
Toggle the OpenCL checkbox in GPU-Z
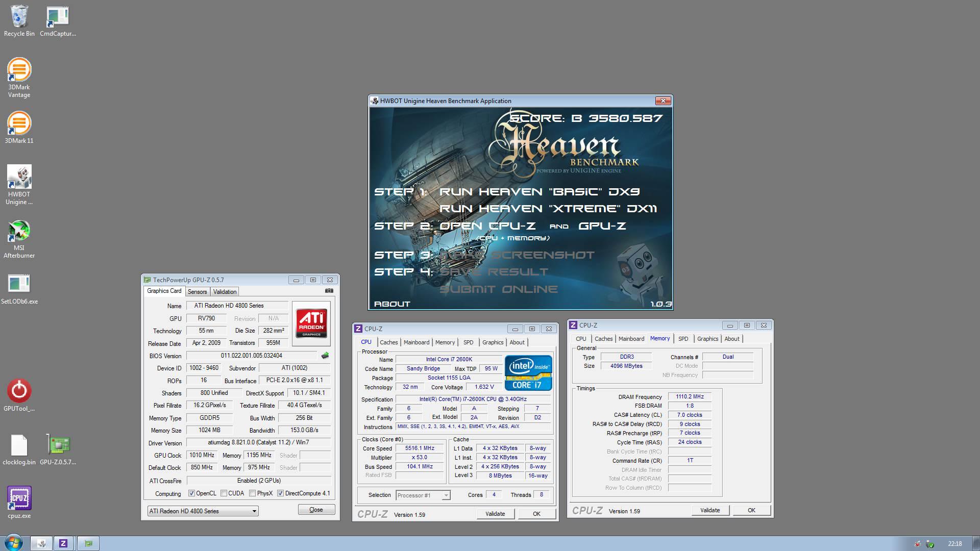tap(191, 493)
